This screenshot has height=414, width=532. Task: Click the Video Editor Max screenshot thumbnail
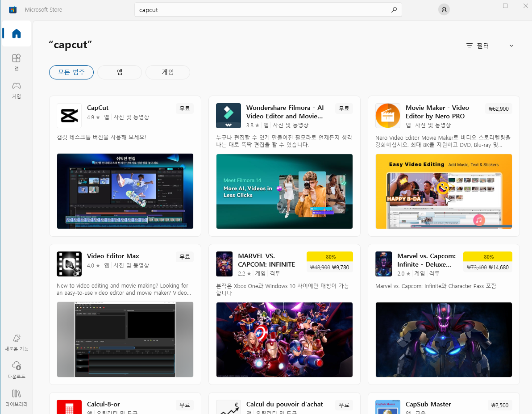[125, 339]
